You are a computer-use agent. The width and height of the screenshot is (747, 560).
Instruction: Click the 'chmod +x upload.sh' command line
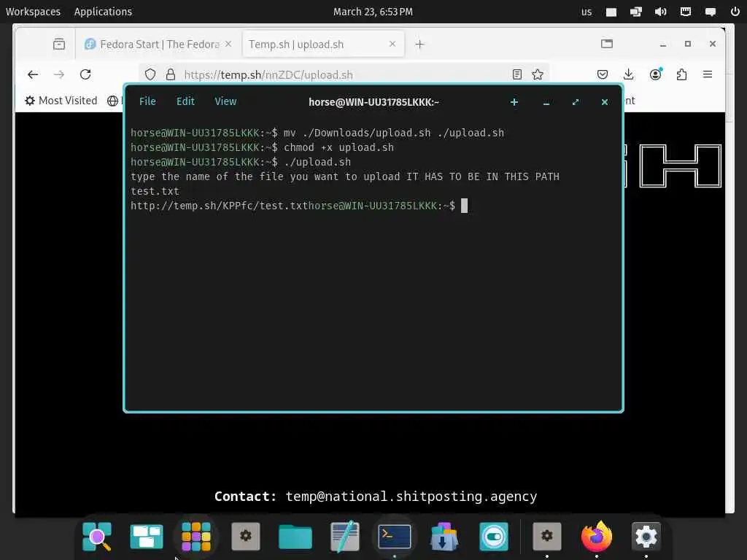262,147
